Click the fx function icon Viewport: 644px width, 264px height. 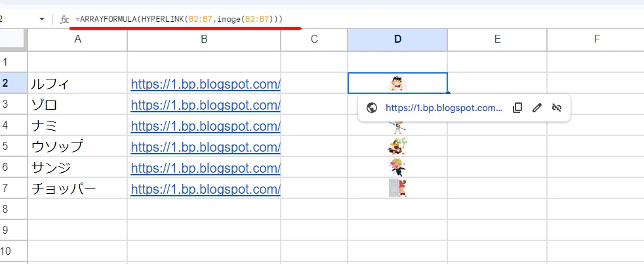coord(64,19)
